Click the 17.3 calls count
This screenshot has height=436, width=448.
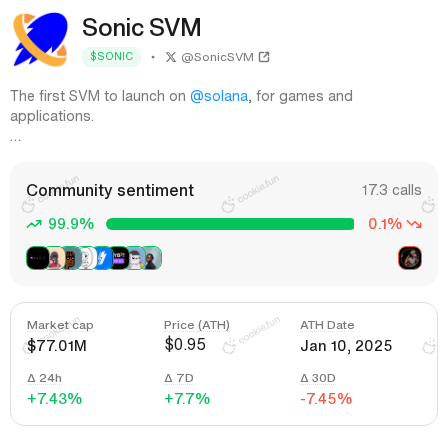coord(391,190)
